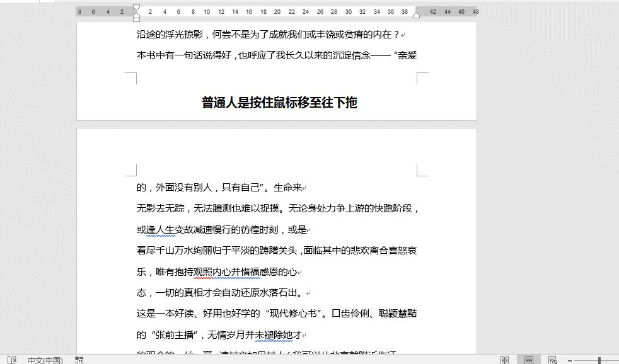Click the zoom slider thumb
The width and height of the screenshot is (619, 364).
(599, 359)
